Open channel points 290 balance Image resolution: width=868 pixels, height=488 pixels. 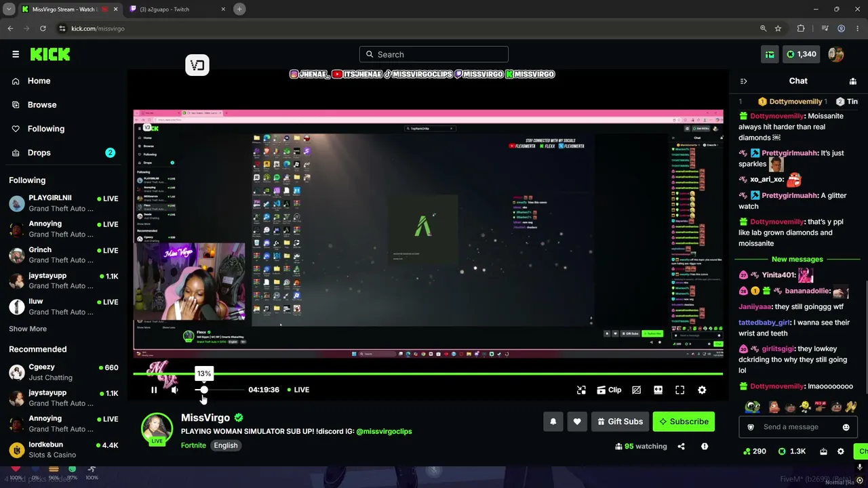(x=755, y=451)
